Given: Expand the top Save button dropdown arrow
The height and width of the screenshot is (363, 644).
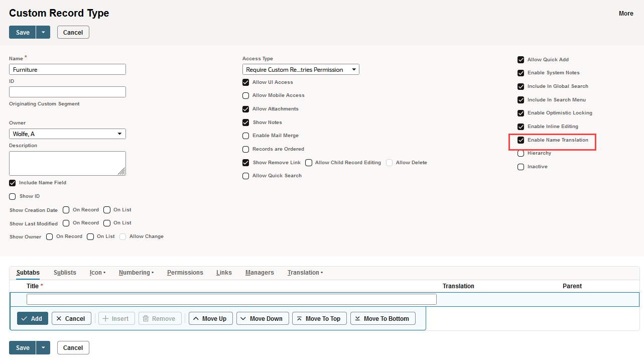Looking at the screenshot, I should (x=43, y=32).
